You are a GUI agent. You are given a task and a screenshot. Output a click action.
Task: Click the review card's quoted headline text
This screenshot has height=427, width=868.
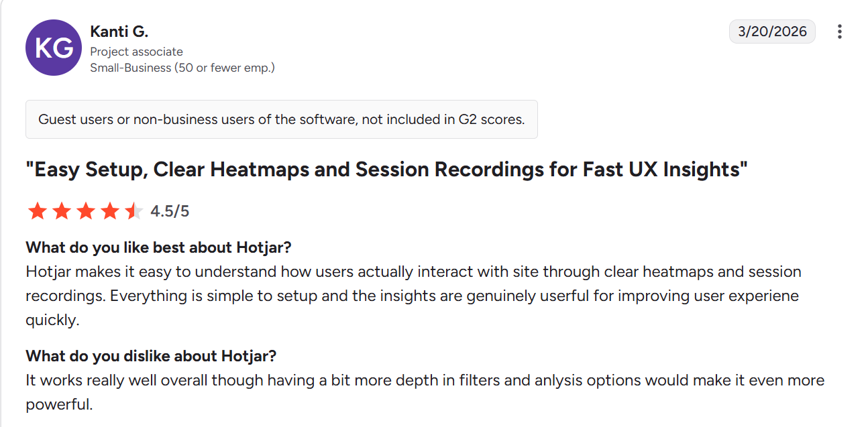tap(386, 169)
